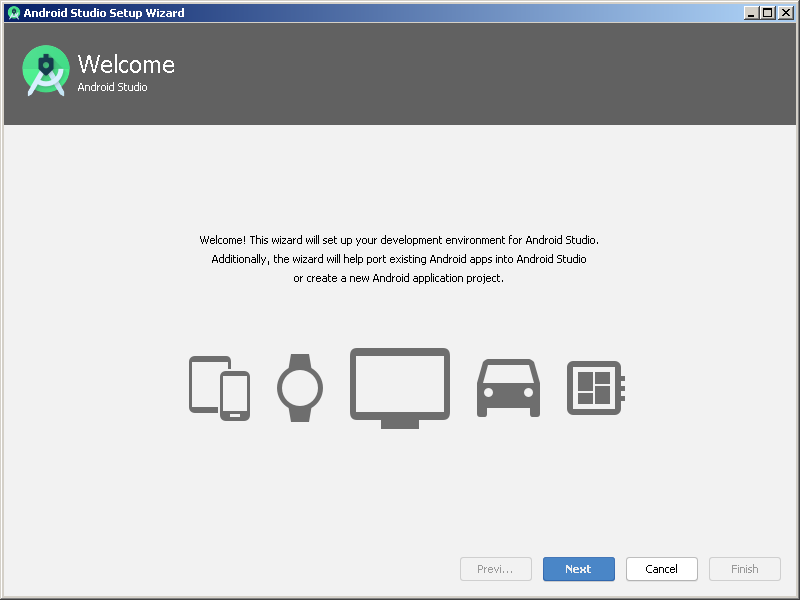This screenshot has width=800, height=600.
Task: Click the disabled Finish button
Action: click(745, 569)
